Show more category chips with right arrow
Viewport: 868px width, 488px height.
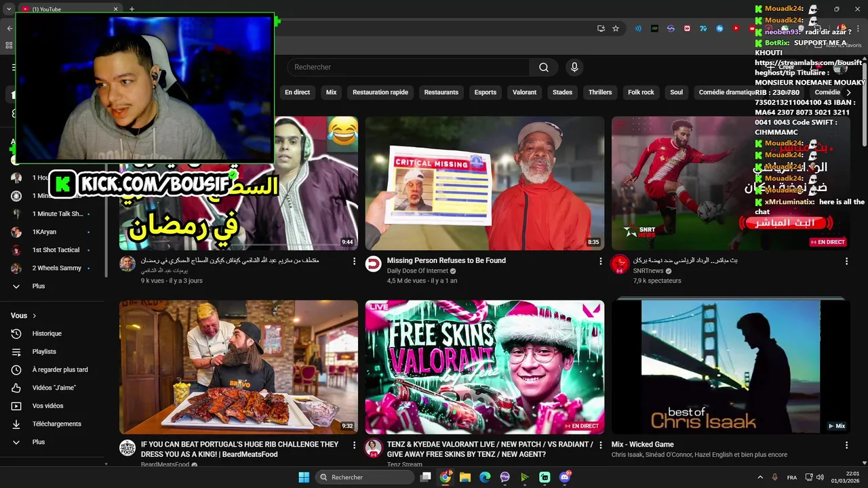pos(848,92)
